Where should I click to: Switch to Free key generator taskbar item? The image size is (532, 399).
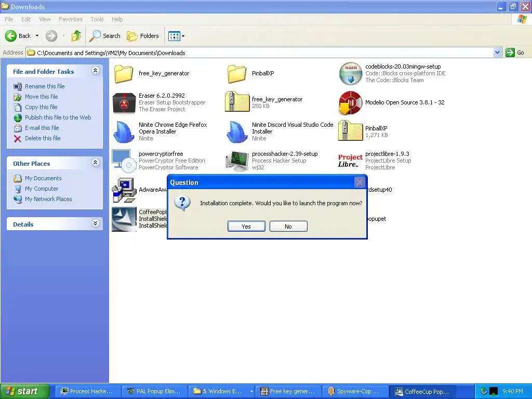[x=288, y=391]
